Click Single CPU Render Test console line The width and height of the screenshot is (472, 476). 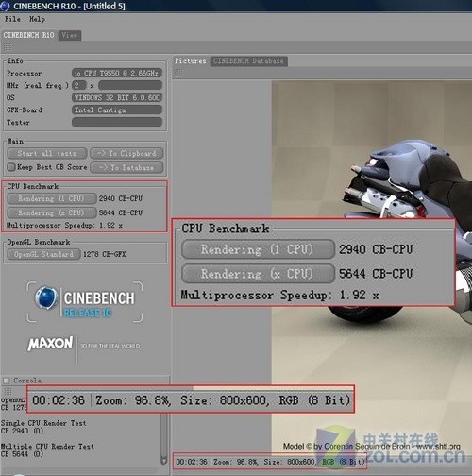coord(43,423)
